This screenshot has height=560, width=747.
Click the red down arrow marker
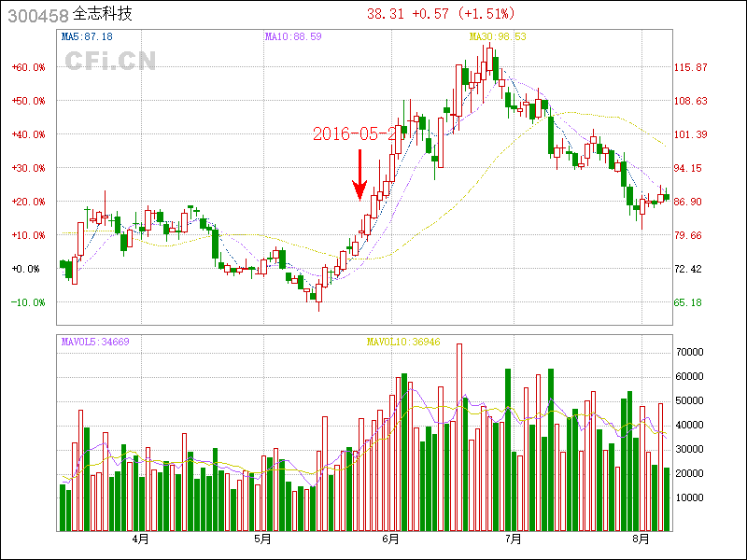click(x=359, y=177)
